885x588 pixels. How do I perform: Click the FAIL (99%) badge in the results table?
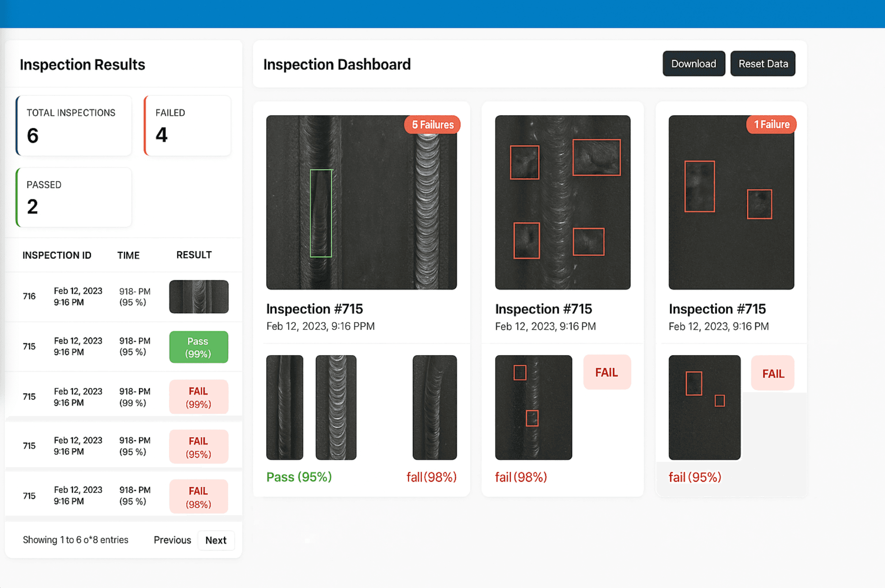[198, 397]
